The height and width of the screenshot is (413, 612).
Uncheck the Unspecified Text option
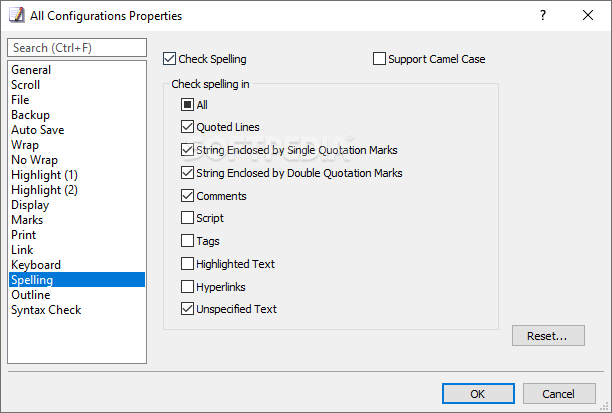pyautogui.click(x=187, y=309)
